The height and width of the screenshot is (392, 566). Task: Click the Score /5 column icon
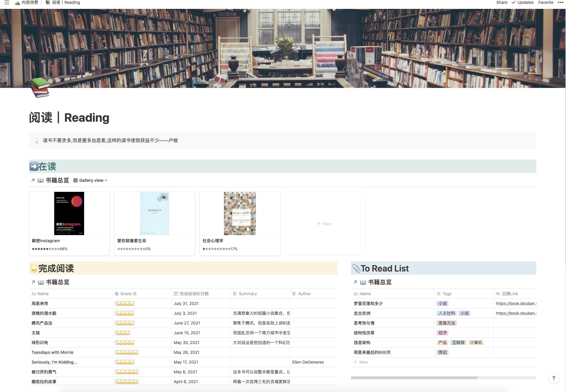pyautogui.click(x=117, y=294)
